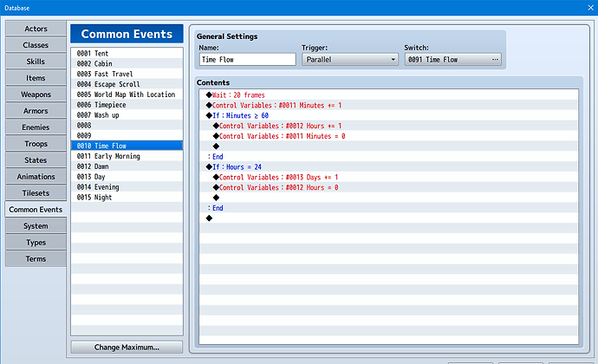Select the Days += 1 command line
598x364 pixels.
tap(388, 178)
